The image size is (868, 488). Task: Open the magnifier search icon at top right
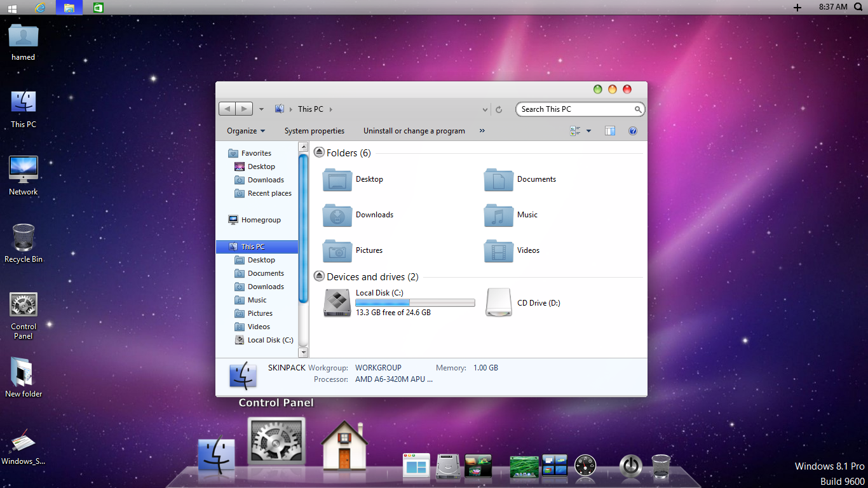[858, 7]
